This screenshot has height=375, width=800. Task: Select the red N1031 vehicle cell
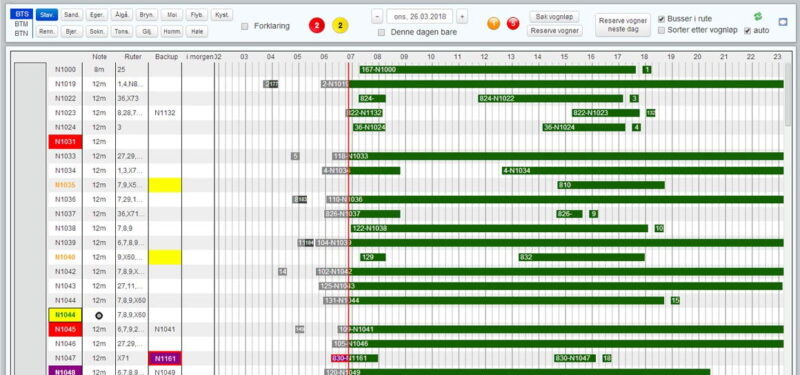click(65, 142)
